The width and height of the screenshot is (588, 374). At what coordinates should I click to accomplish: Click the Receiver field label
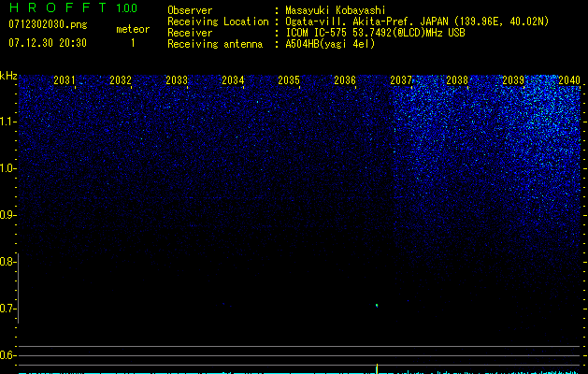(190, 33)
